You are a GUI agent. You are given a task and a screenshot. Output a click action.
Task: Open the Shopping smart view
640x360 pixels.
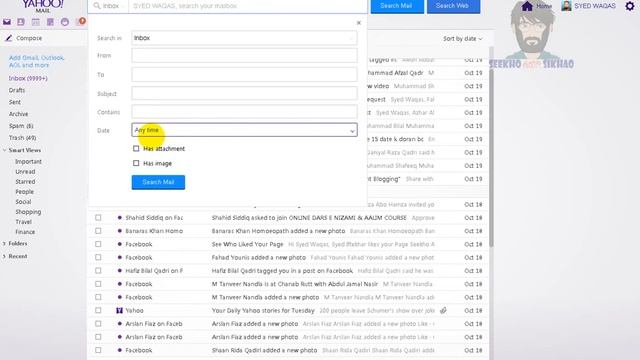(28, 212)
